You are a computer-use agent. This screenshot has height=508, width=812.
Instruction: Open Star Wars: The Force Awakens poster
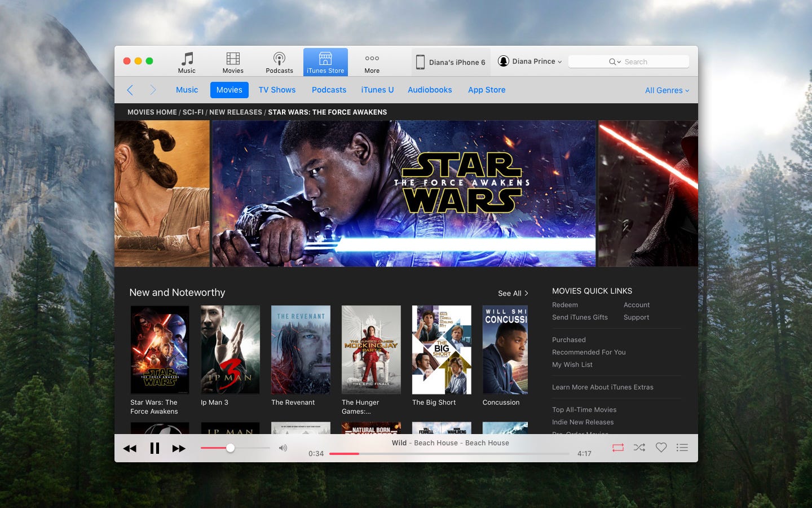(x=160, y=350)
